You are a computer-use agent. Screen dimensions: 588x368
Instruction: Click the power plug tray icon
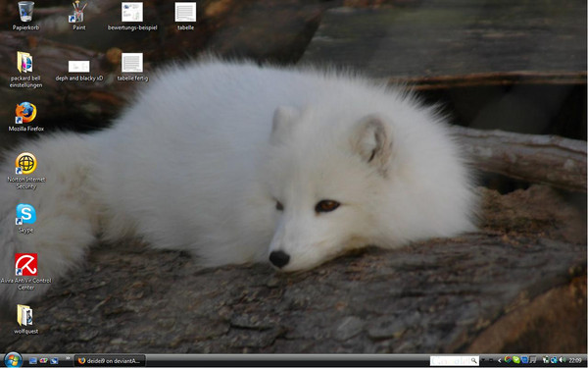pyautogui.click(x=546, y=360)
